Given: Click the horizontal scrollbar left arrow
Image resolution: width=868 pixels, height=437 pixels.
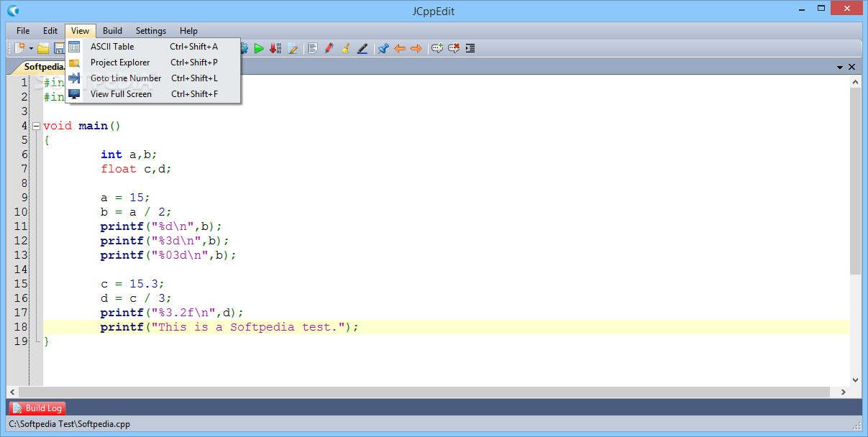Looking at the screenshot, I should tap(13, 392).
